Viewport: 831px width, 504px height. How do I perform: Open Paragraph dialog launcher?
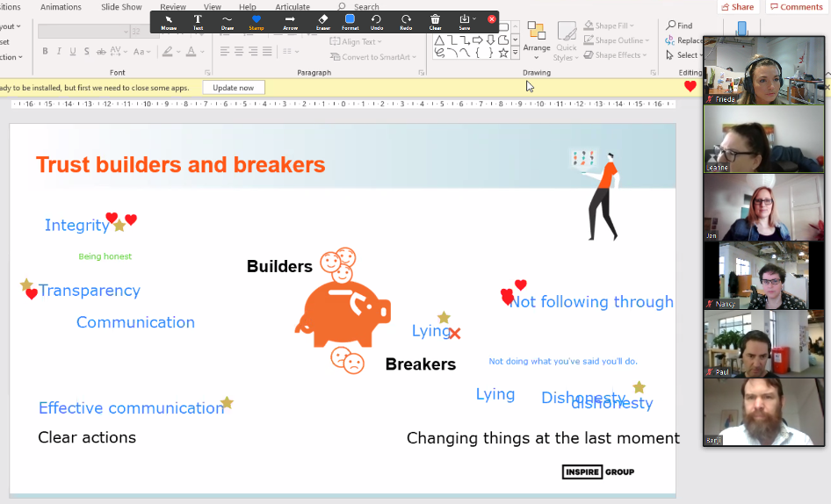point(422,73)
